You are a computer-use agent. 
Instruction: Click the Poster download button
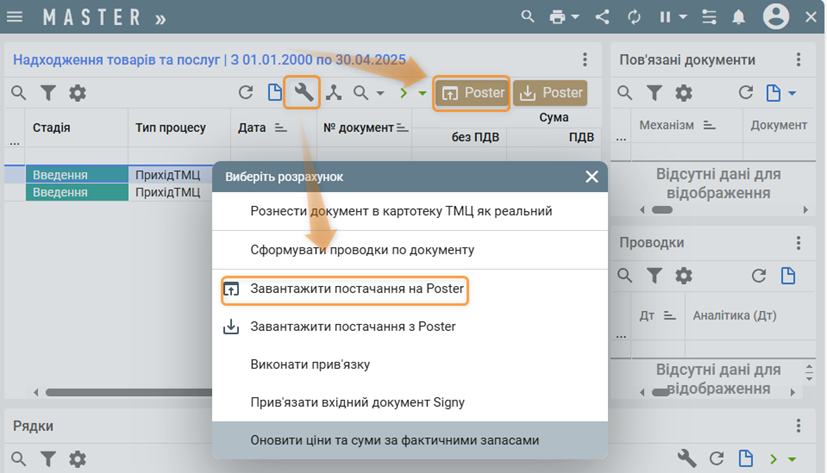click(549, 93)
